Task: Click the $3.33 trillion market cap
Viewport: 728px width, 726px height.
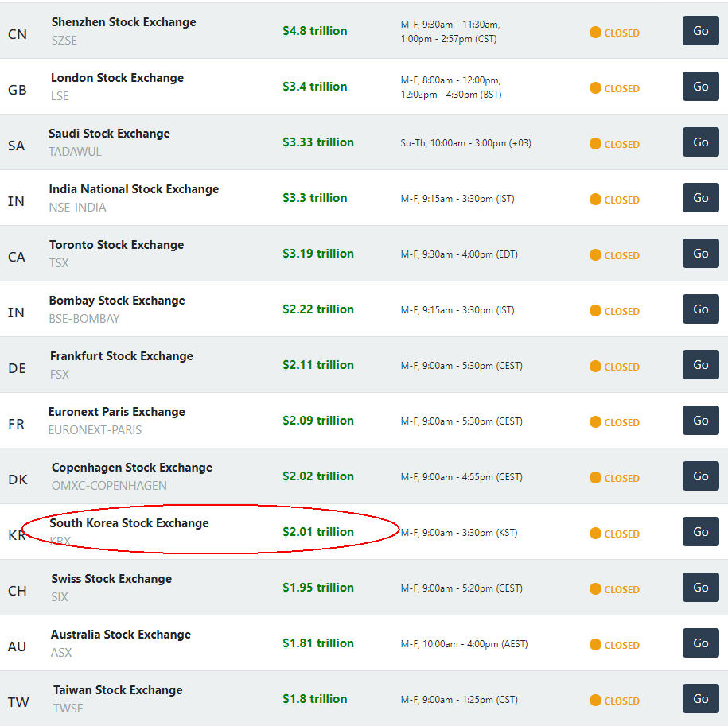Action: point(318,142)
